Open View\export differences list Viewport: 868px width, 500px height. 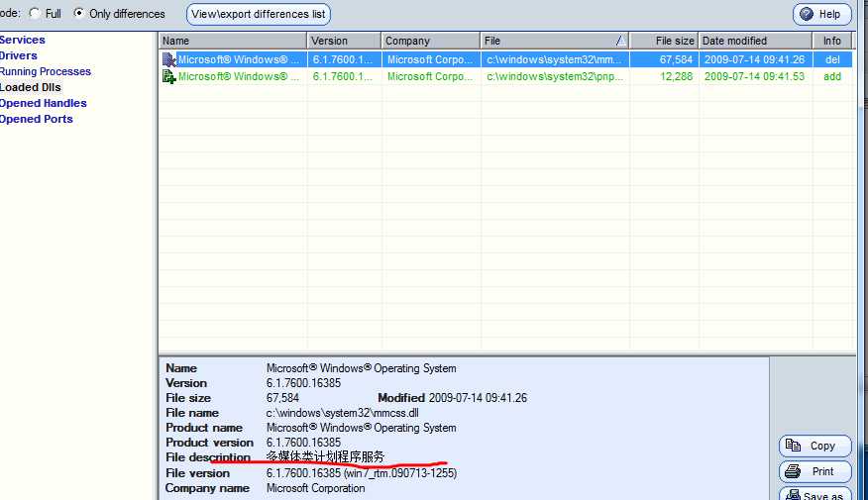[x=259, y=15]
